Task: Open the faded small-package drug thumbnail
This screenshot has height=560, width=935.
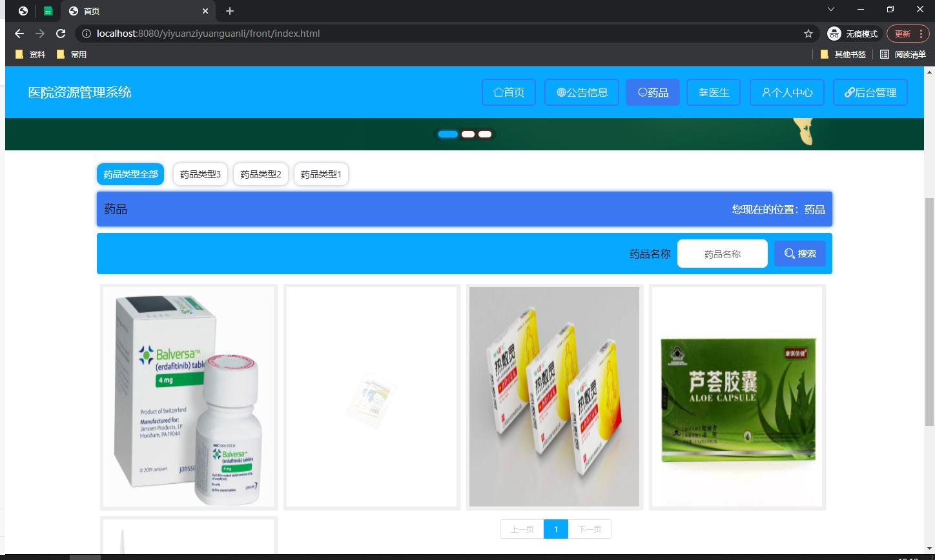Action: point(372,397)
